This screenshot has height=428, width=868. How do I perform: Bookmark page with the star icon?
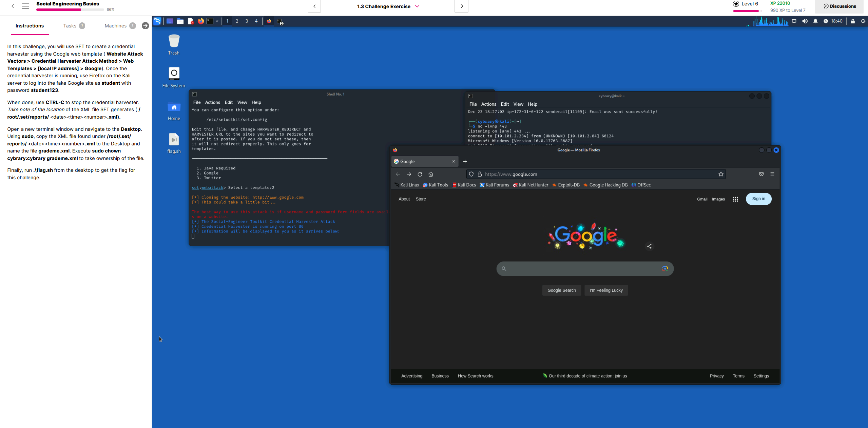click(x=721, y=174)
